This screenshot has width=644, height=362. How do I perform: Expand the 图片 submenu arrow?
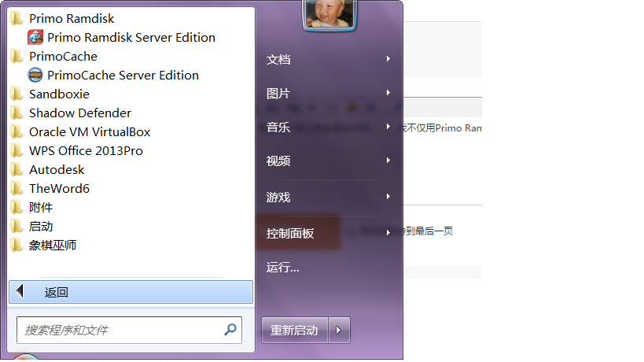click(388, 92)
